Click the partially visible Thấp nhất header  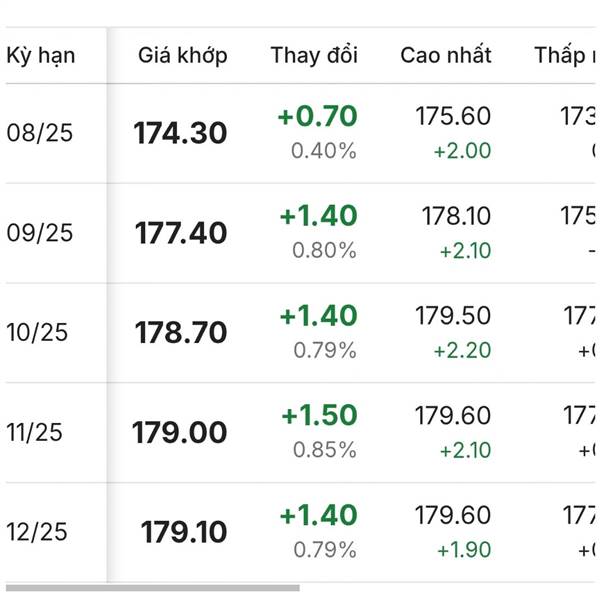[x=565, y=55]
